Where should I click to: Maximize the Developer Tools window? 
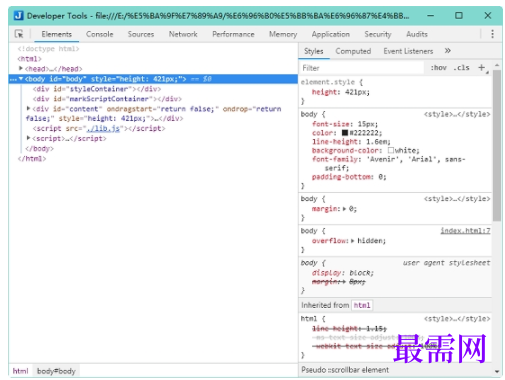pyautogui.click(x=459, y=16)
